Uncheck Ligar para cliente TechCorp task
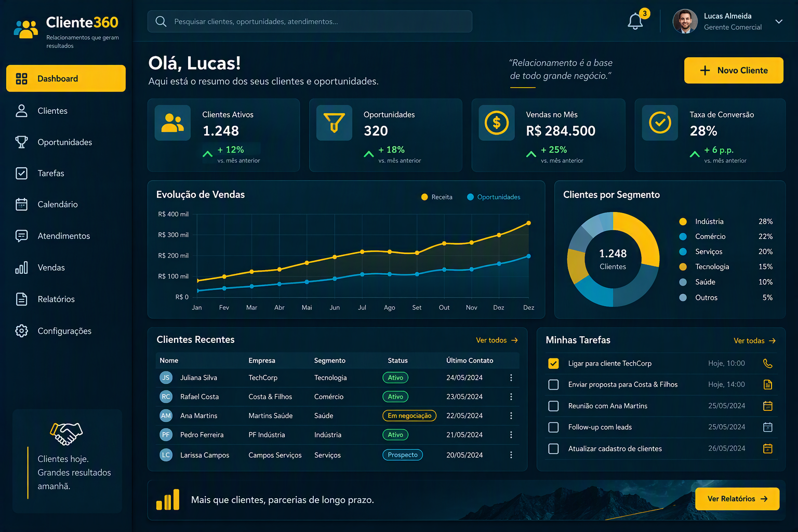The height and width of the screenshot is (532, 798). pyautogui.click(x=554, y=364)
